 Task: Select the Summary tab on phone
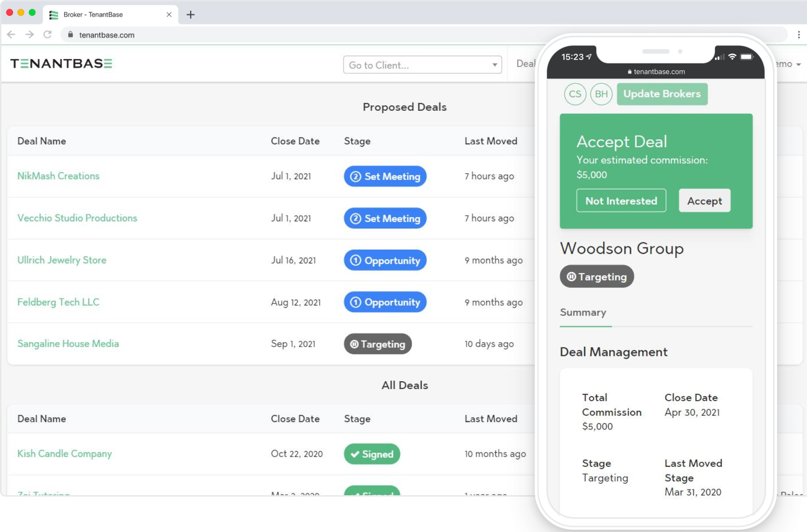click(x=583, y=313)
